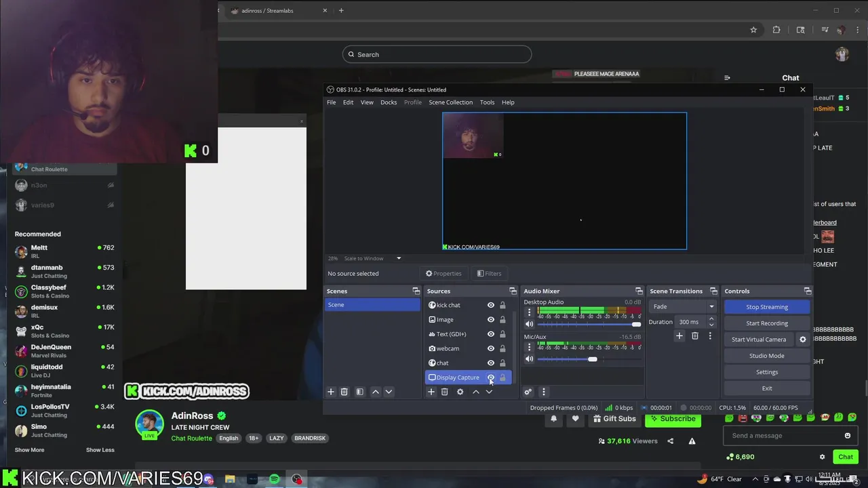Decrease transition Duration stepper

click(x=711, y=325)
